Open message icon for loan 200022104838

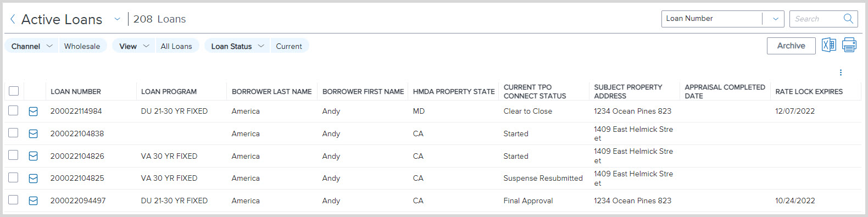(33, 133)
